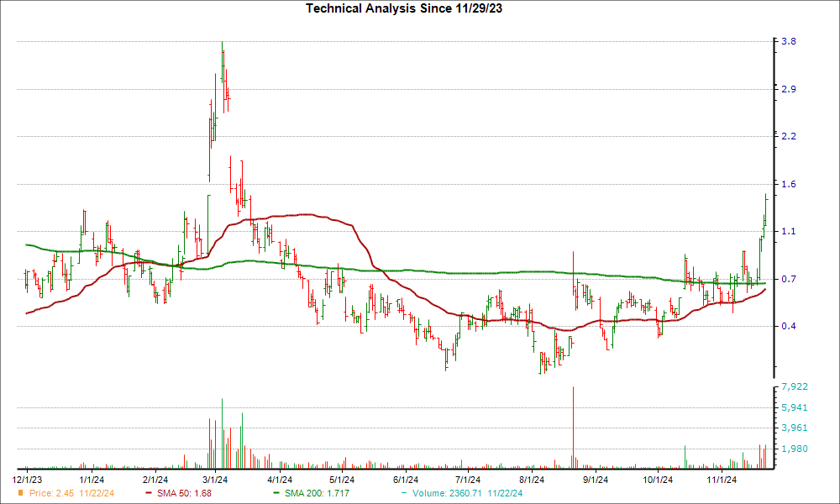Click the 9/1/24 date axis label
840x504 pixels.
pos(596,480)
